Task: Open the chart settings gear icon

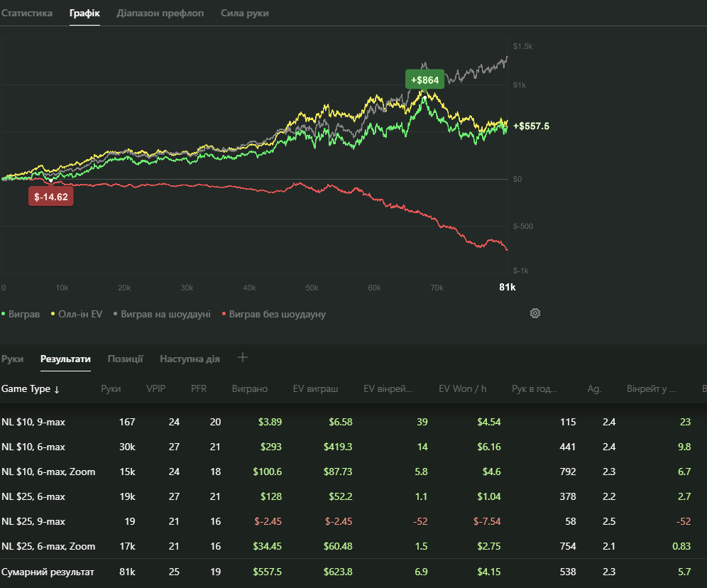Action: [x=535, y=313]
